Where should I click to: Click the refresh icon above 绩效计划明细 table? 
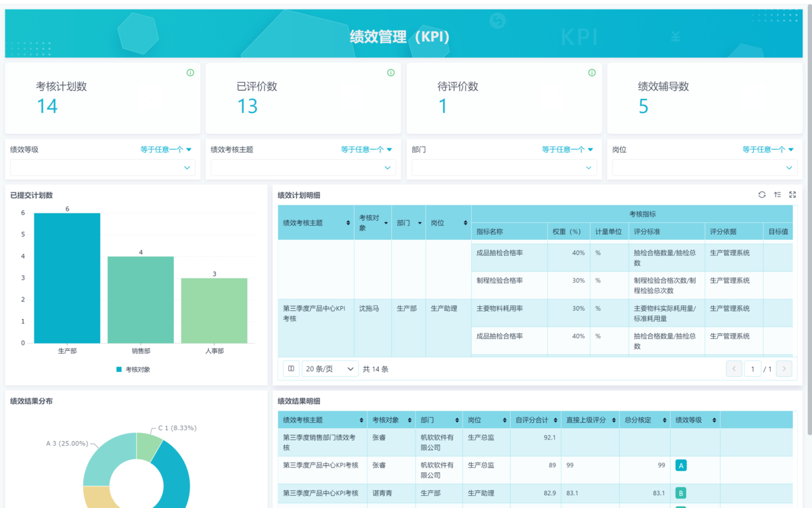pyautogui.click(x=762, y=195)
